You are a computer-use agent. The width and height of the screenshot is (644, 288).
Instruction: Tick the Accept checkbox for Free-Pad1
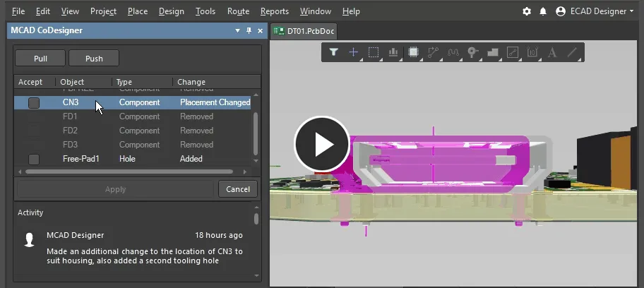pyautogui.click(x=34, y=160)
